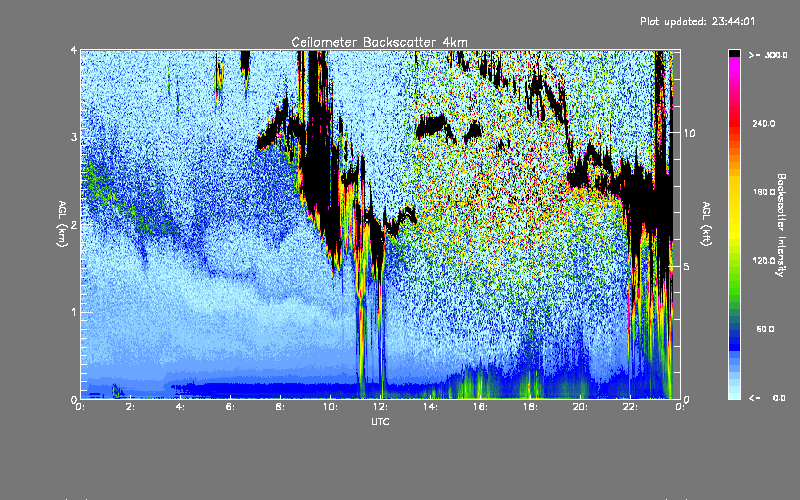The height and width of the screenshot is (500, 800).
Task: Click the "2:" UTC hour tick label
Action: [x=130, y=407]
